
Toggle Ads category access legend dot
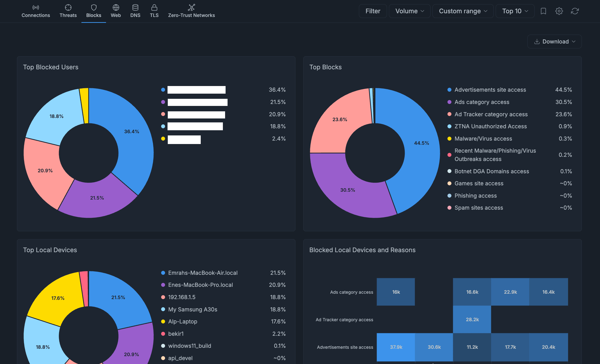coord(449,102)
